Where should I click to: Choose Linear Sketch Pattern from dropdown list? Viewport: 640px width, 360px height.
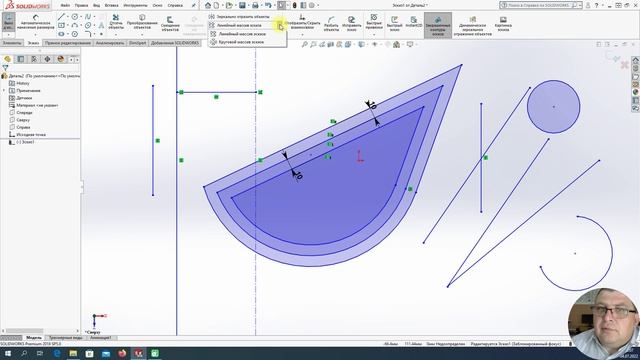click(x=239, y=34)
